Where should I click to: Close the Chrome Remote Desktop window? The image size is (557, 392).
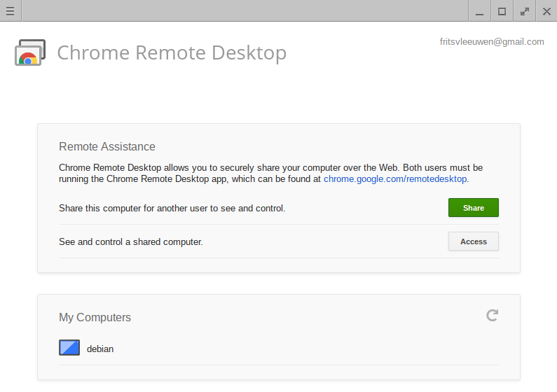pyautogui.click(x=546, y=11)
